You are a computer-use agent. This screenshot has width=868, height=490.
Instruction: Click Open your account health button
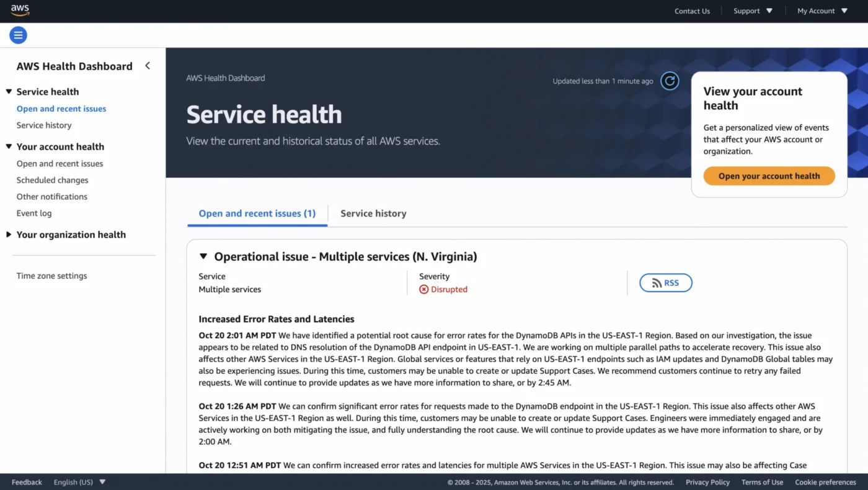point(769,176)
